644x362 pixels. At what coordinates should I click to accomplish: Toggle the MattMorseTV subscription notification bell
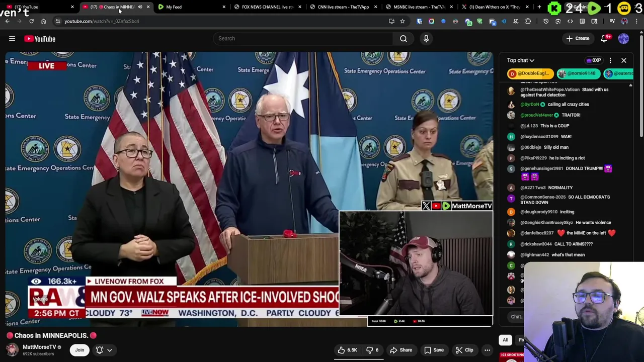click(100, 350)
